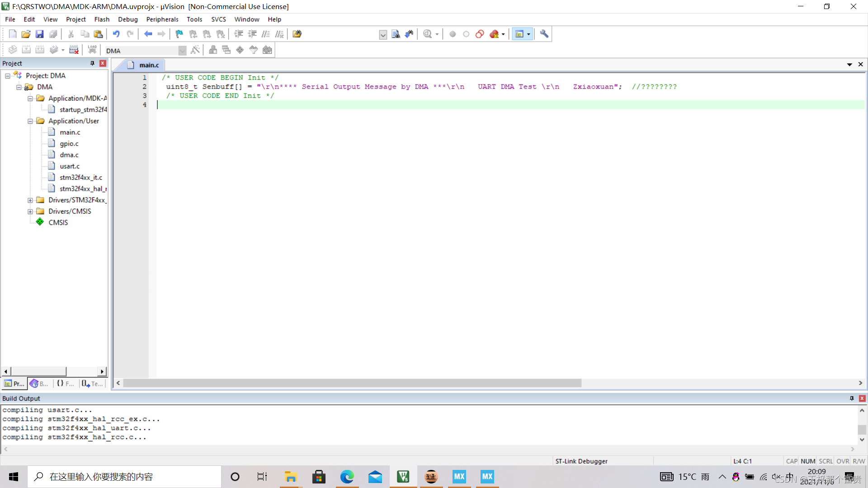Open Manage Project Items icon
Screen dimensions: 868x488
coord(213,50)
